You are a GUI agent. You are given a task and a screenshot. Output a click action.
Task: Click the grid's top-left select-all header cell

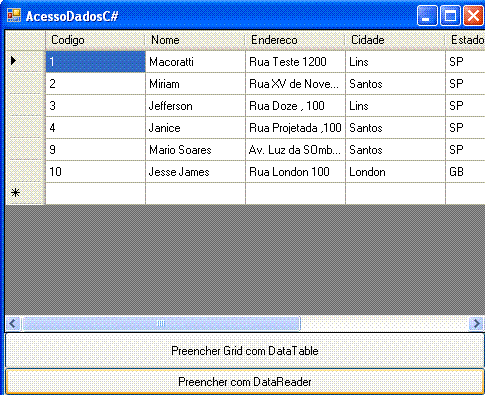point(25,40)
